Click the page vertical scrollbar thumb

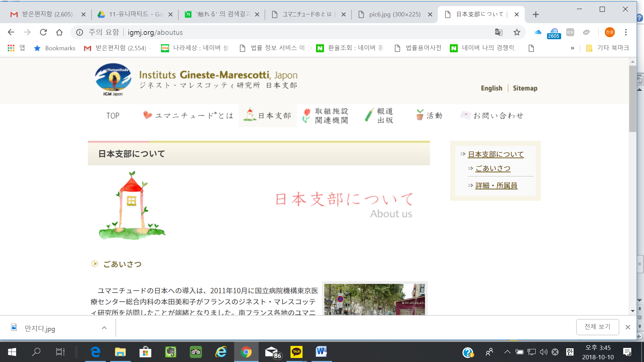(x=633, y=99)
